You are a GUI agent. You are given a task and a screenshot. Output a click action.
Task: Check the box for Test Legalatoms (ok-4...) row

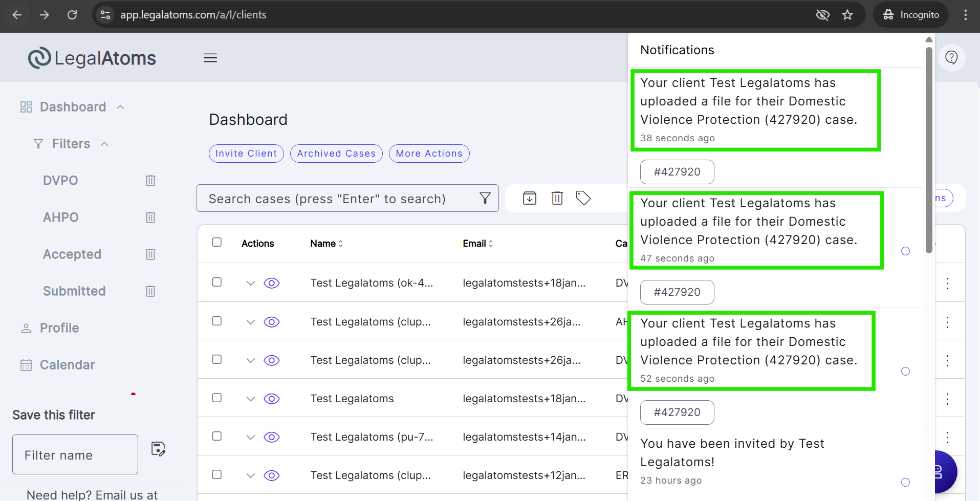coord(217,282)
